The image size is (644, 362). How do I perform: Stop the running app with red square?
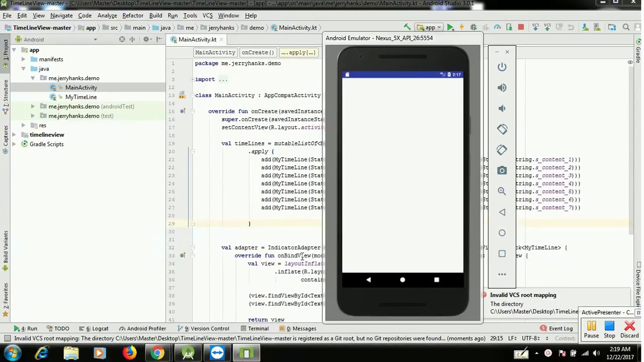pos(521,27)
